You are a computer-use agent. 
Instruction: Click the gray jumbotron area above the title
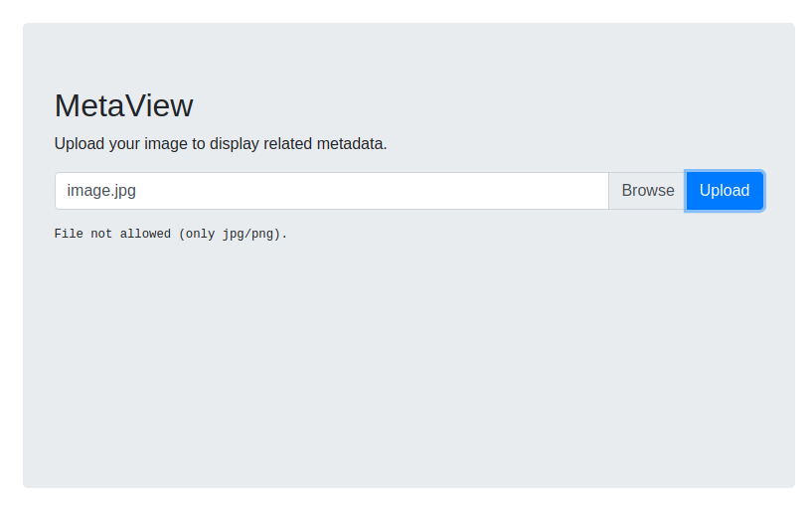408,55
